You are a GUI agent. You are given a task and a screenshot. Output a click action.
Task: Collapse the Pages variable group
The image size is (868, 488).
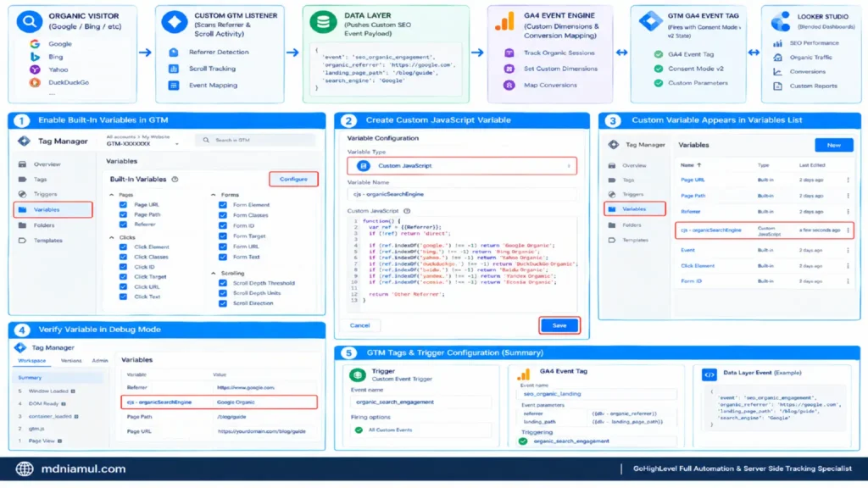(112, 195)
